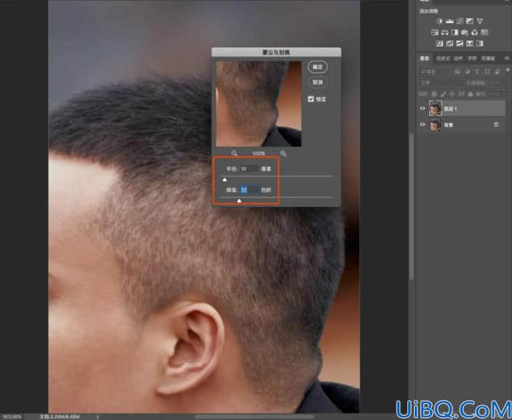
Task: Click the dialog filter preview thumbnail
Action: point(259,104)
